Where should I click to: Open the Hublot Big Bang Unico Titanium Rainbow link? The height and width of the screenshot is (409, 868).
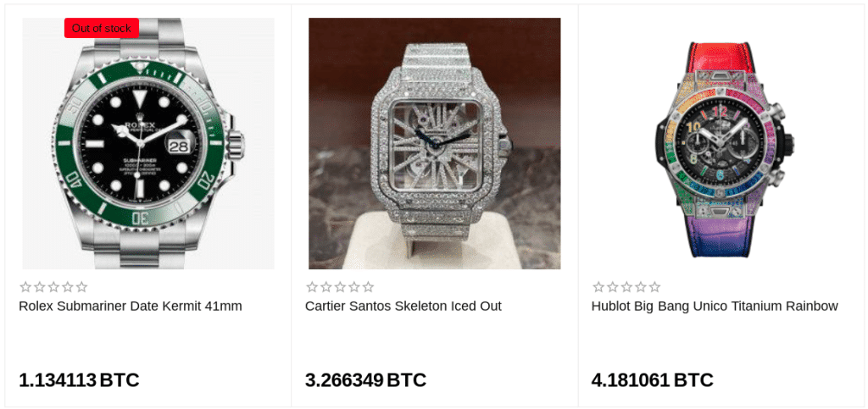[x=715, y=306]
